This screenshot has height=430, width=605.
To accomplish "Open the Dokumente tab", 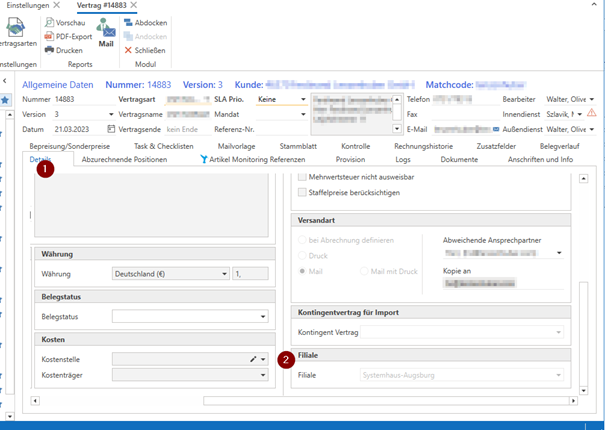I will click(459, 160).
